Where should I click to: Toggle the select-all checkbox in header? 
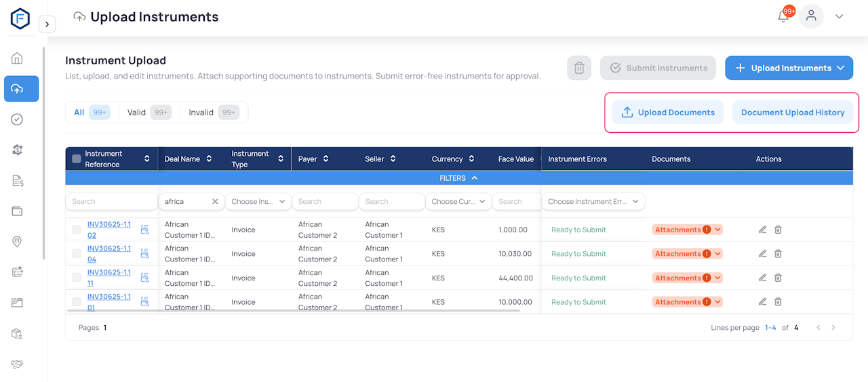[77, 159]
